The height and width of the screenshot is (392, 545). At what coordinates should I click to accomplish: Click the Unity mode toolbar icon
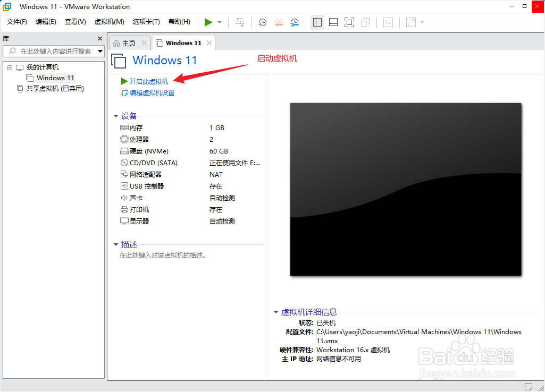point(365,22)
